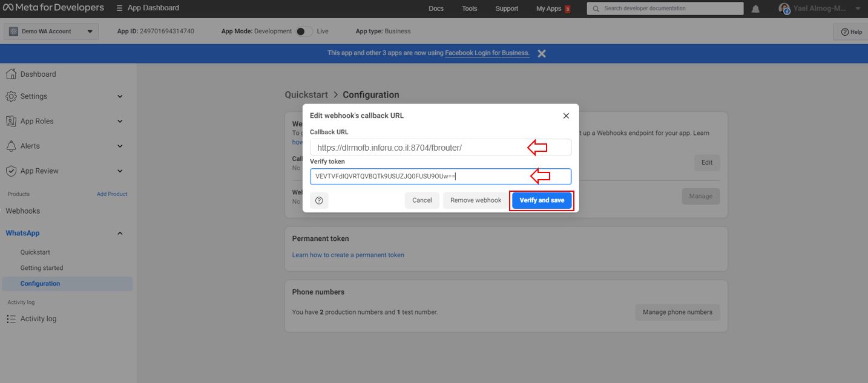Click the App type: Business label
This screenshot has height=383, width=868.
tap(383, 31)
